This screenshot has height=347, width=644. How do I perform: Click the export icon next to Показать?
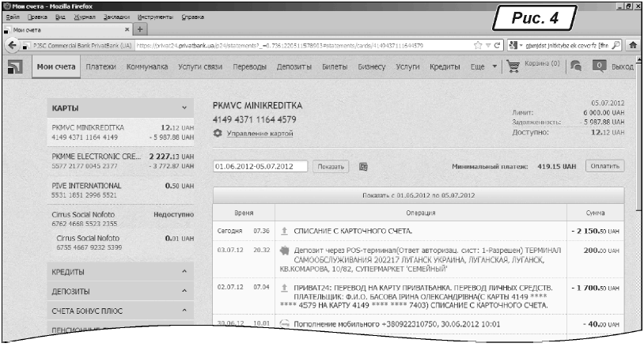[x=363, y=167]
